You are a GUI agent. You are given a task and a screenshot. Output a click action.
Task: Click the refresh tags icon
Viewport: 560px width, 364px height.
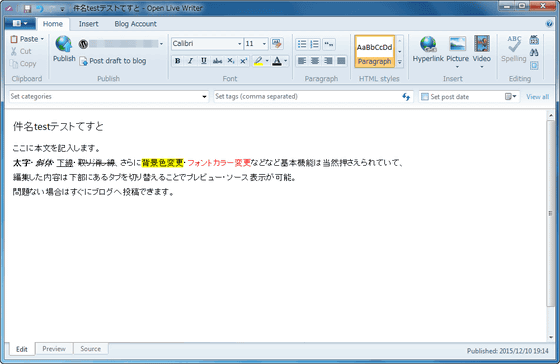(x=406, y=96)
